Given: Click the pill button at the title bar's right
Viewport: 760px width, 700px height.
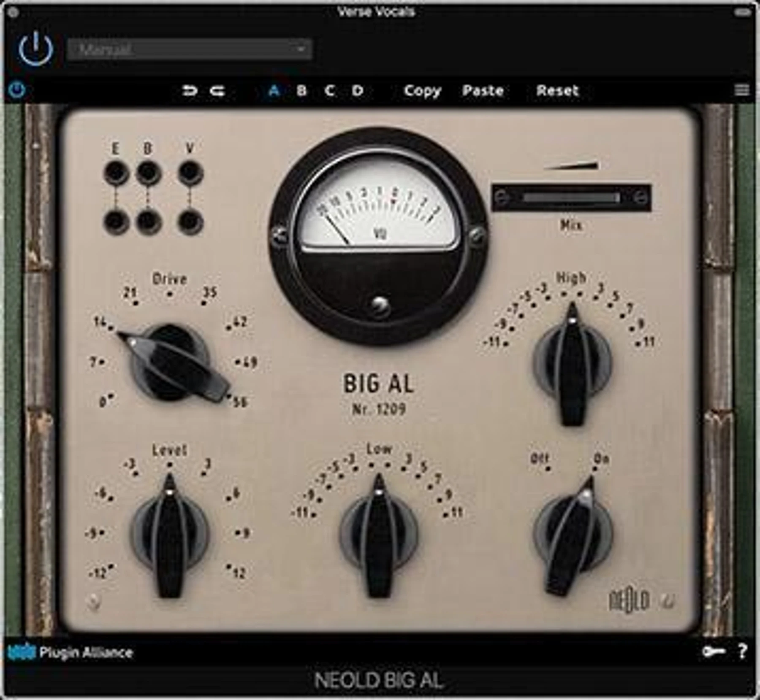Looking at the screenshot, I should (742, 12).
